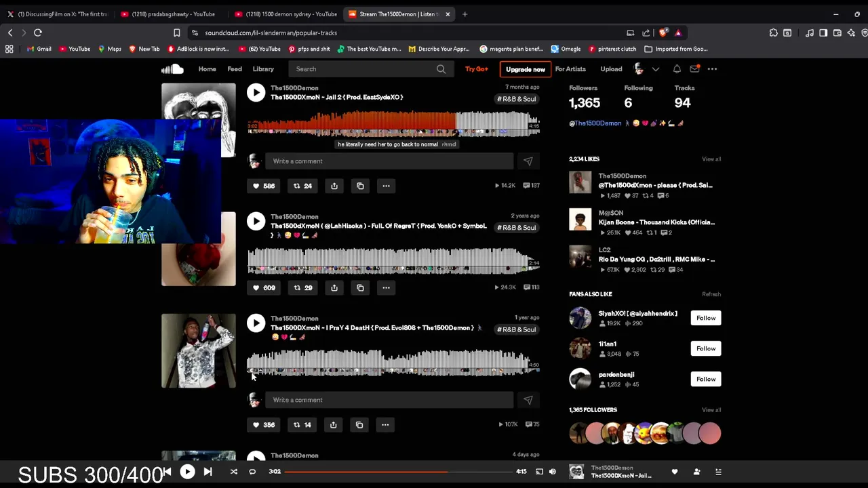Like the Full Of RegreT track, 609 likes

click(x=264, y=287)
